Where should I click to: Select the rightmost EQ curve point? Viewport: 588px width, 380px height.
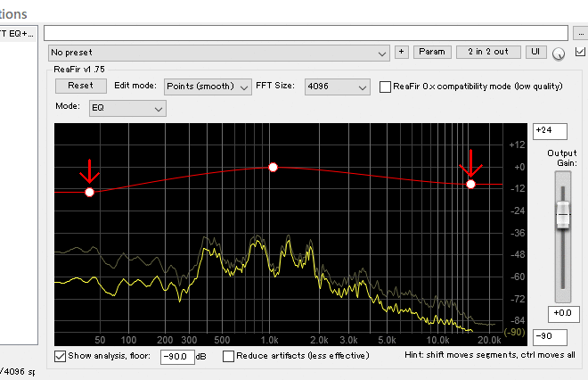click(471, 184)
